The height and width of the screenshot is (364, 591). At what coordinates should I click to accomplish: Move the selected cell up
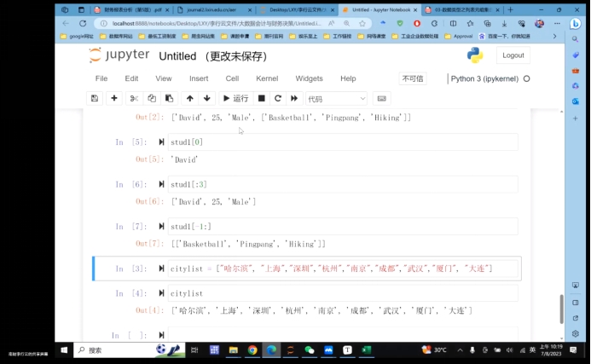tap(190, 99)
